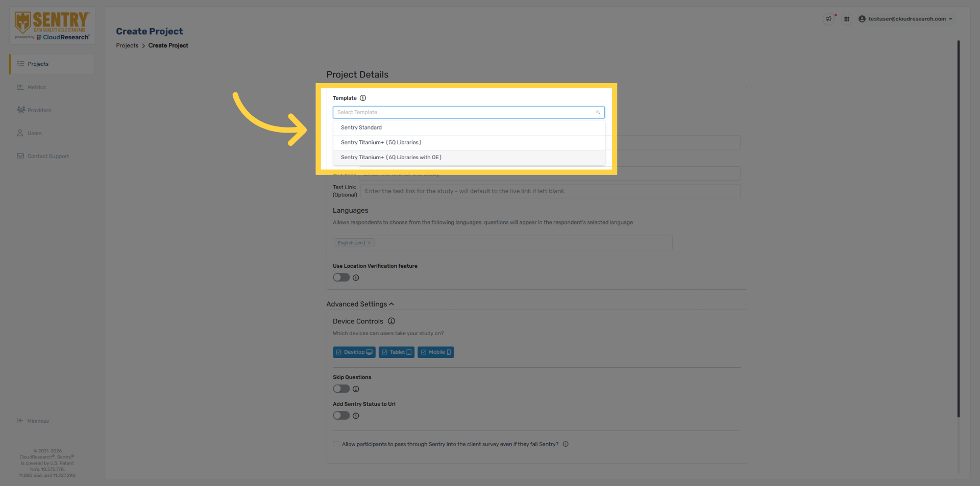Check allow participants pass through checkbox

(336, 444)
